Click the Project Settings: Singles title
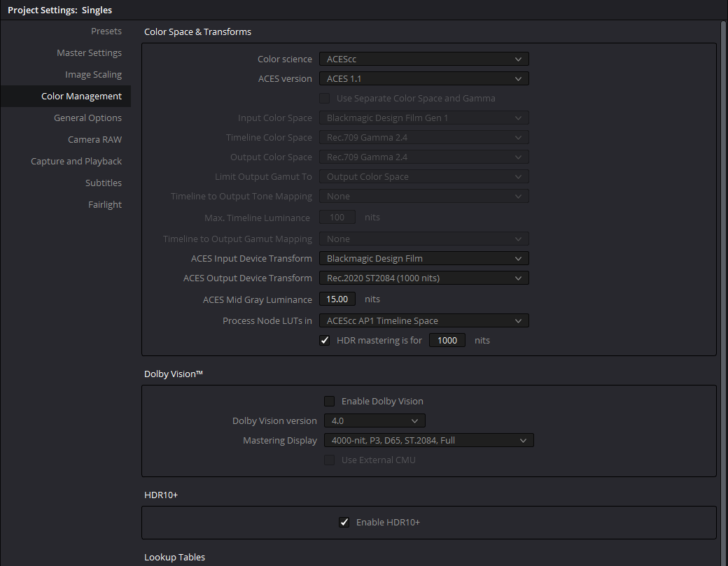The height and width of the screenshot is (566, 728). (60, 10)
